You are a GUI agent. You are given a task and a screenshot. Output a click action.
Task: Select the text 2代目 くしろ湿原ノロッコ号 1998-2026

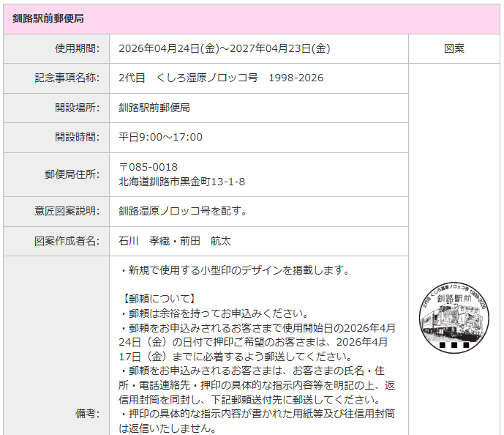coord(221,78)
